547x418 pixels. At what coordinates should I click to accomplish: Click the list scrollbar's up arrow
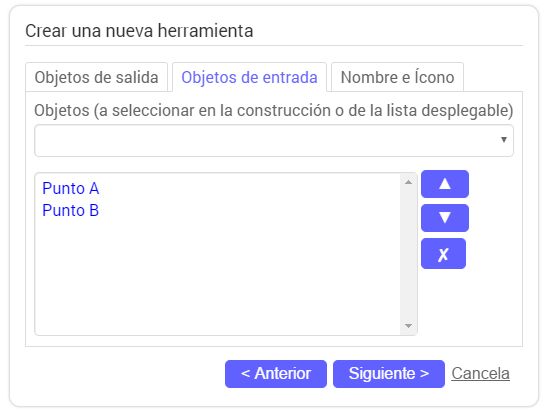point(409,182)
